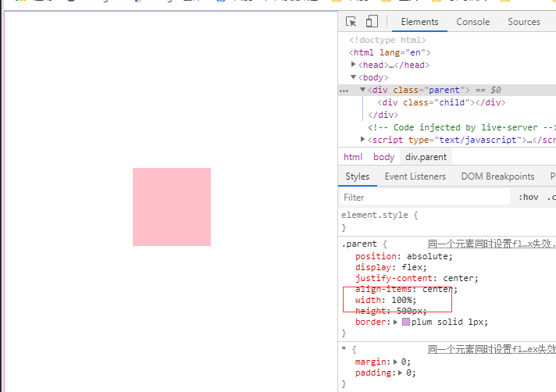Open the Sources tab

(524, 22)
